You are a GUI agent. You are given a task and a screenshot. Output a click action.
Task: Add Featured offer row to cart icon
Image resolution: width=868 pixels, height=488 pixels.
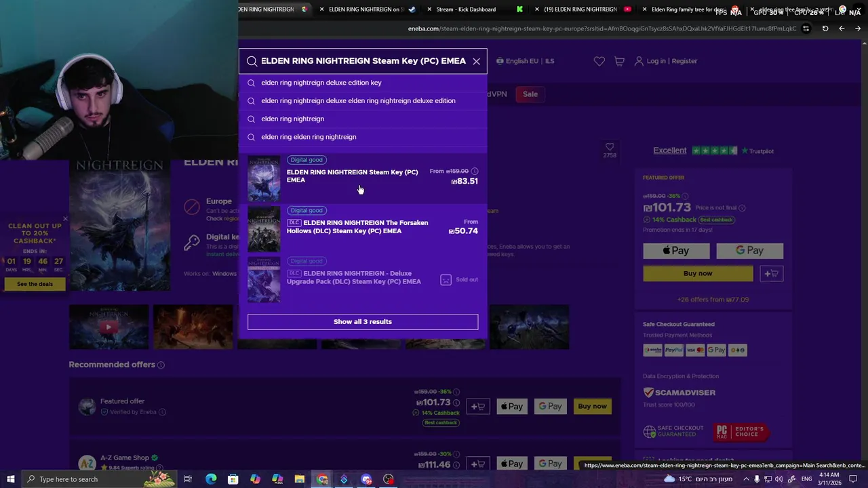click(478, 407)
